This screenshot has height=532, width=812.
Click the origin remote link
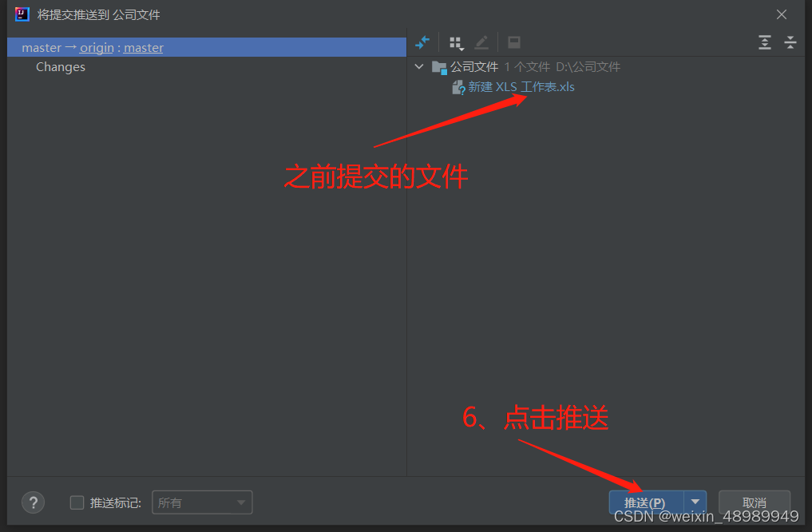click(97, 48)
